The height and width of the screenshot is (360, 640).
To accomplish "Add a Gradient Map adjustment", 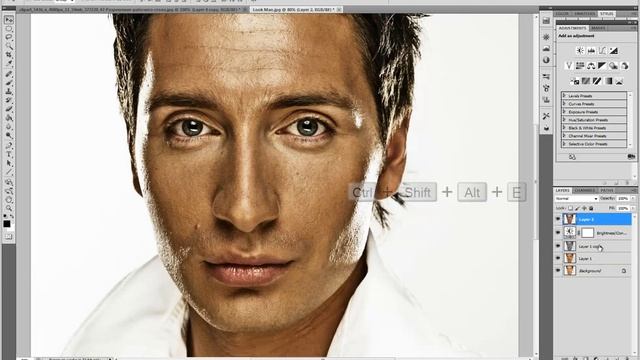I will coord(609,81).
